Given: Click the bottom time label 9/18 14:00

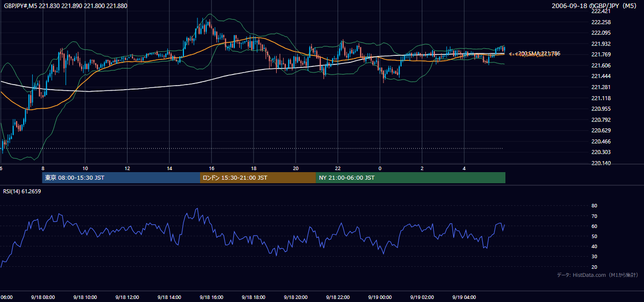Looking at the screenshot, I should click(x=169, y=297).
